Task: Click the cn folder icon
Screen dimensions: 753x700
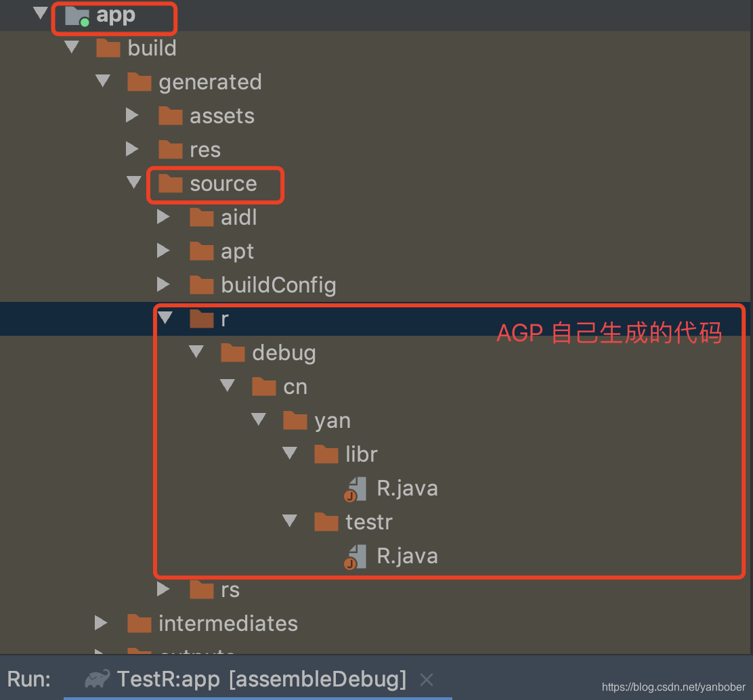Action: tap(264, 387)
